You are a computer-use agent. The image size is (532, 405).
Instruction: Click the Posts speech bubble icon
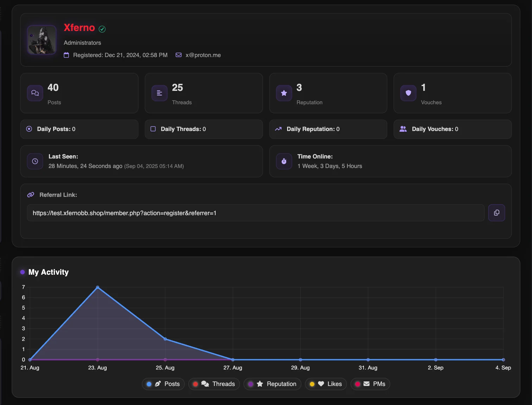35,93
